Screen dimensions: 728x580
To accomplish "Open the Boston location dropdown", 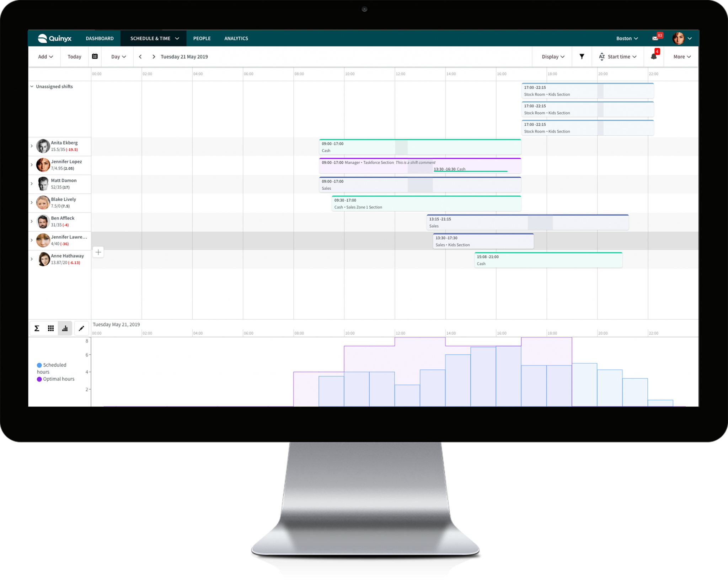I will pos(627,38).
